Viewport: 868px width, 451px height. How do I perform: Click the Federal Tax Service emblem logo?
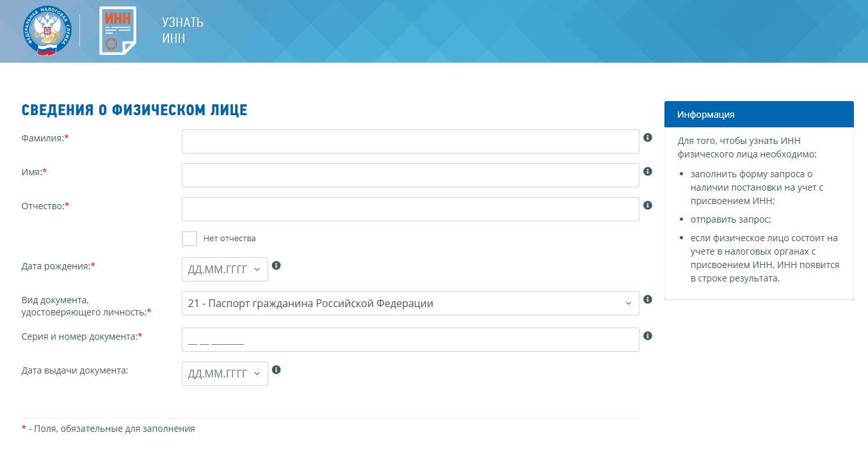[x=46, y=31]
